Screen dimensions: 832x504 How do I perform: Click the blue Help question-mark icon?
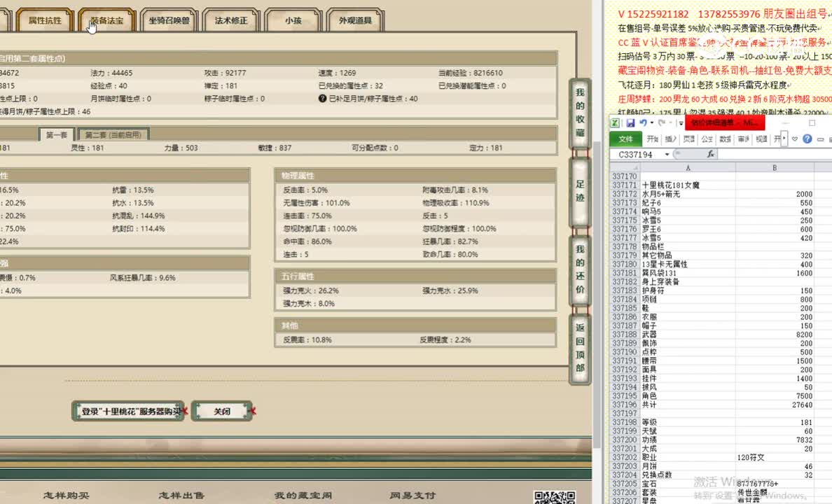point(807,139)
